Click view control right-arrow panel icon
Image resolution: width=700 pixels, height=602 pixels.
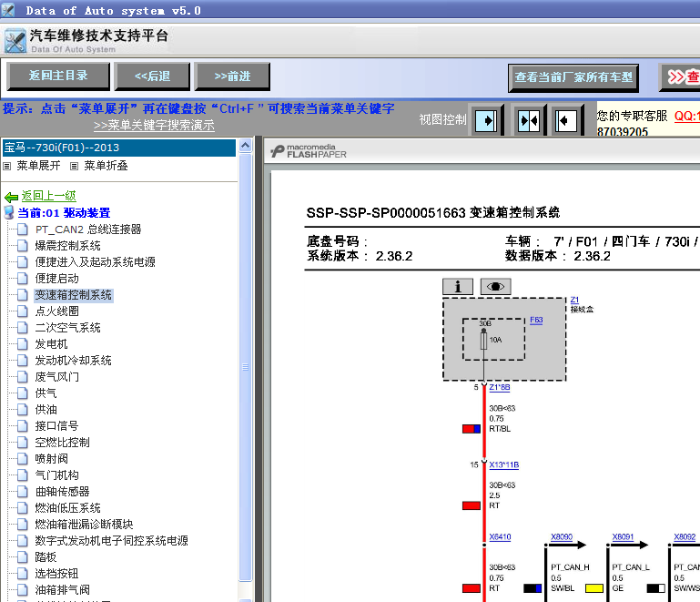click(x=486, y=120)
